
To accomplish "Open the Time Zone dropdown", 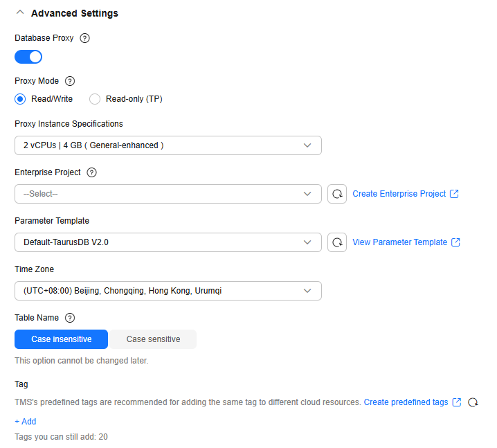I will point(168,291).
